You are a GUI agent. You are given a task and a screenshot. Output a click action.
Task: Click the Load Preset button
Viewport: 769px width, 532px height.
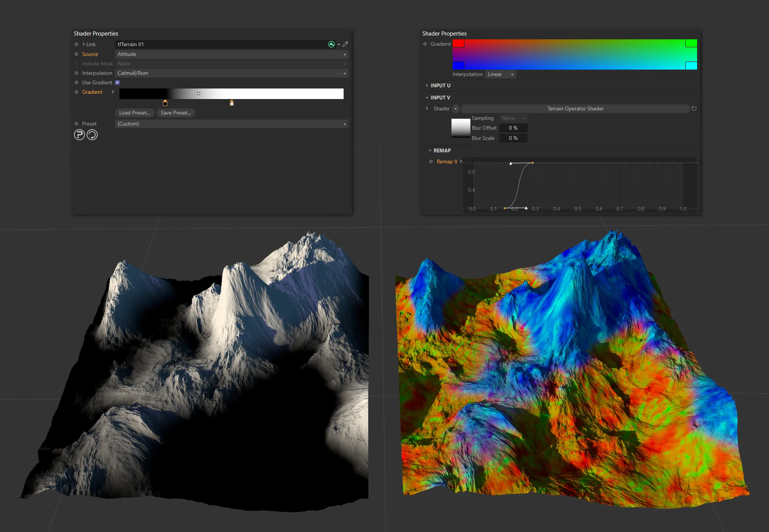(134, 113)
